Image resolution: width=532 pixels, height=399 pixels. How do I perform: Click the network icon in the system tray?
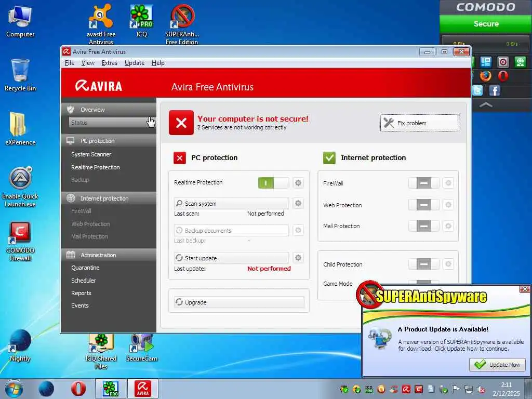point(469,389)
